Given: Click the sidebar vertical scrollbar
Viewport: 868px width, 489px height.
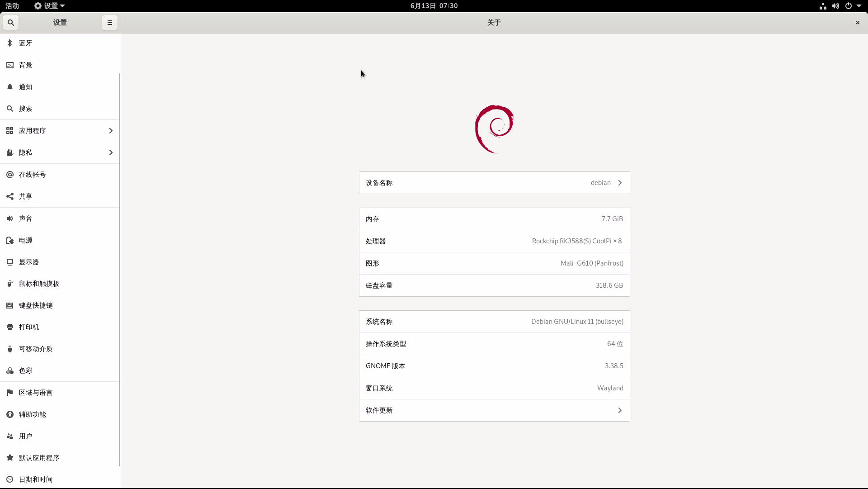Looking at the screenshot, I should click(x=119, y=269).
